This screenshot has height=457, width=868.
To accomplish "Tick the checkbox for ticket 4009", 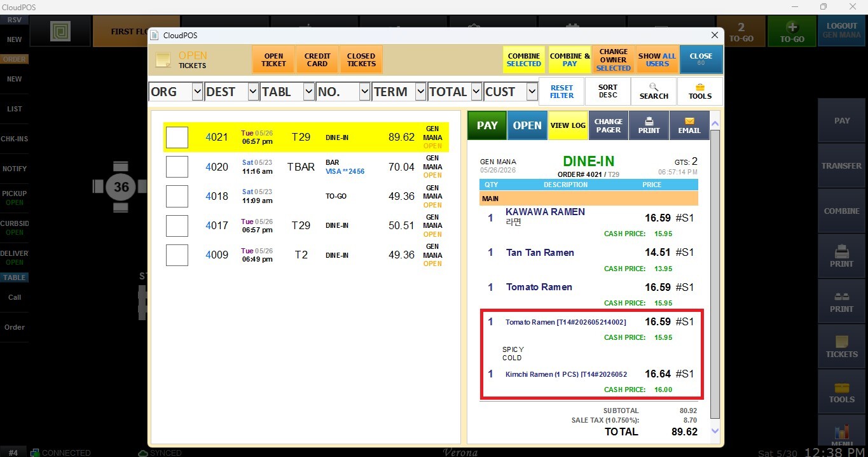I will [177, 255].
